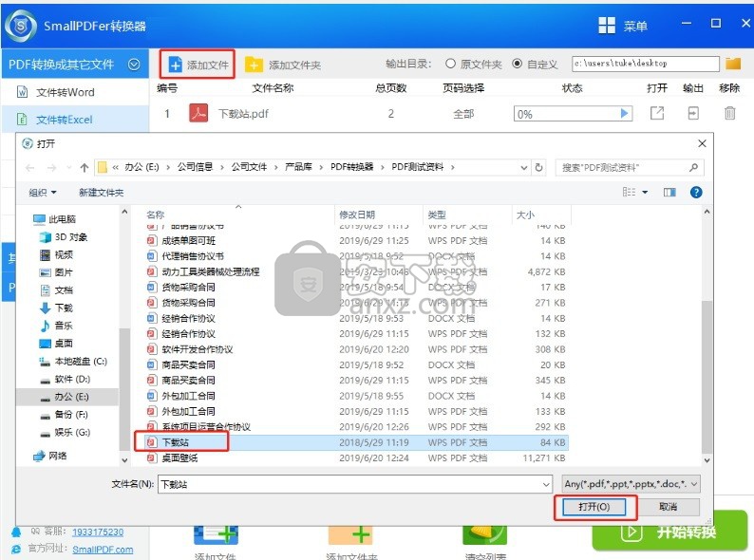The image size is (754, 560).
Task: Click the 打开(O) button
Action: tap(594, 507)
